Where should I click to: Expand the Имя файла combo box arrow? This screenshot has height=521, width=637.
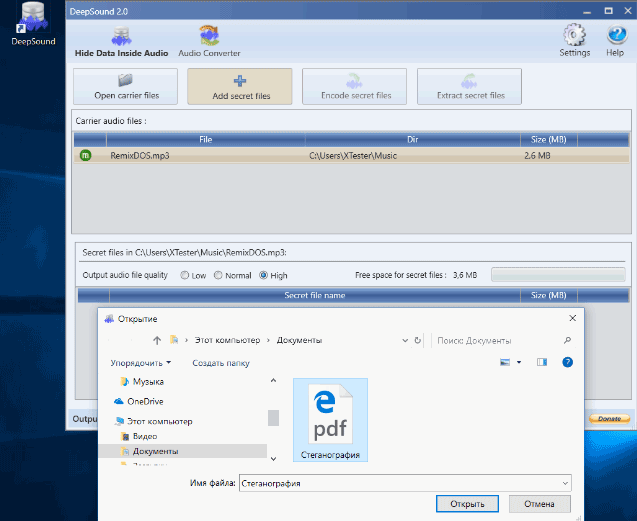pos(564,483)
